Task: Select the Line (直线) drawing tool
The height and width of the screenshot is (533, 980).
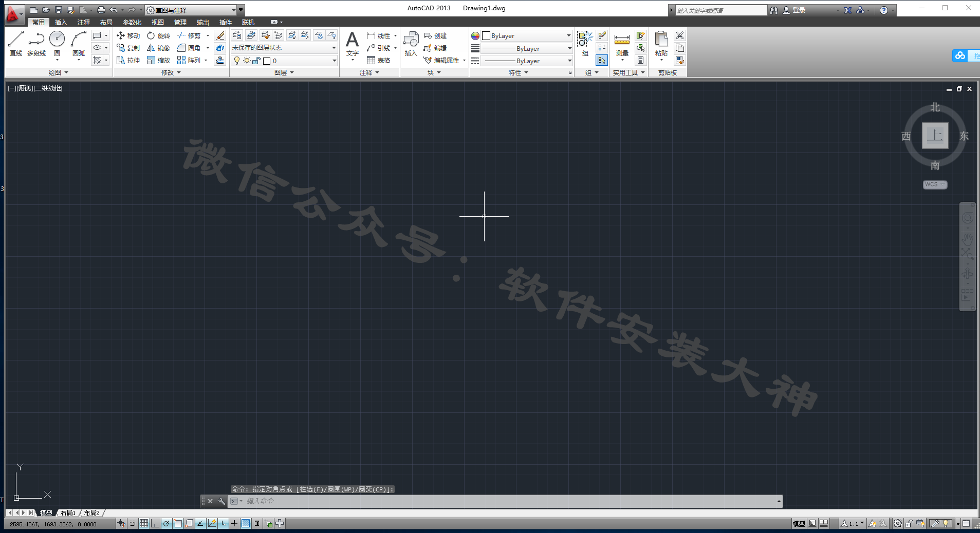Action: pos(16,43)
